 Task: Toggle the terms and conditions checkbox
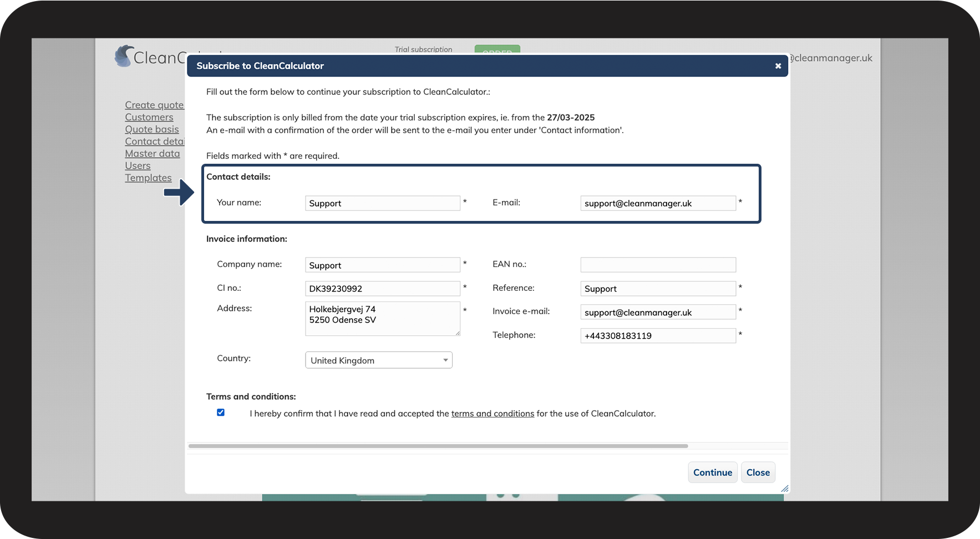[x=221, y=412]
